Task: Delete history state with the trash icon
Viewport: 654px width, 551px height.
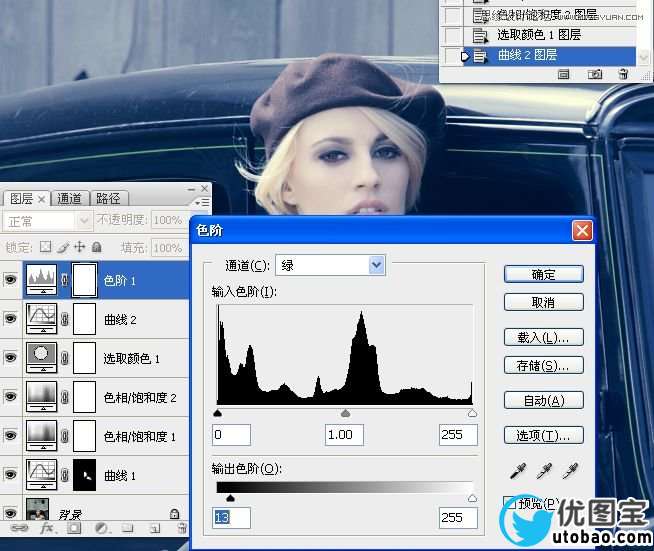Action: click(623, 74)
